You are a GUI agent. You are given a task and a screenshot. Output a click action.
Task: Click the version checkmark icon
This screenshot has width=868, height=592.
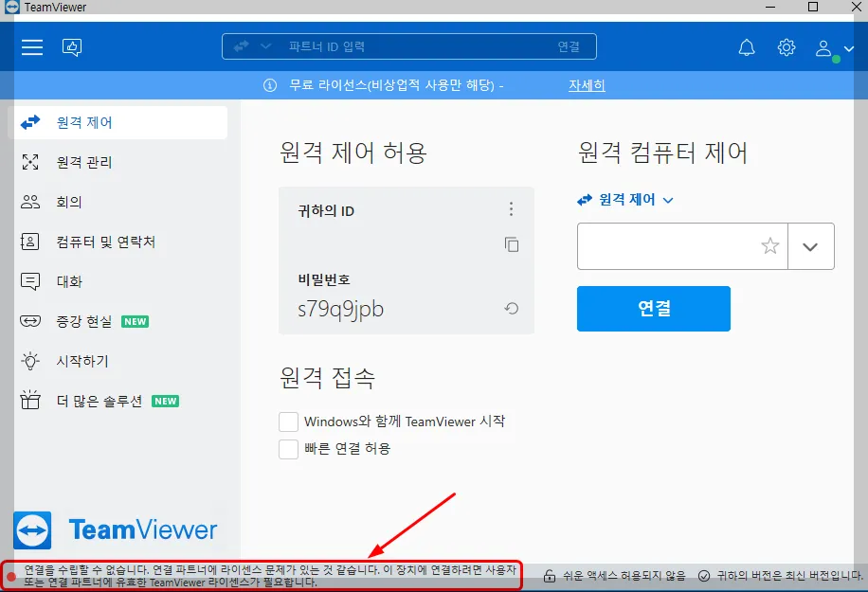tap(704, 576)
